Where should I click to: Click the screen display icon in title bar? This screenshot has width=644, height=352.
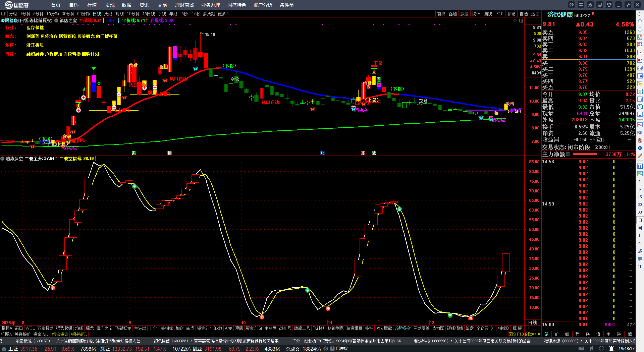(600, 5)
